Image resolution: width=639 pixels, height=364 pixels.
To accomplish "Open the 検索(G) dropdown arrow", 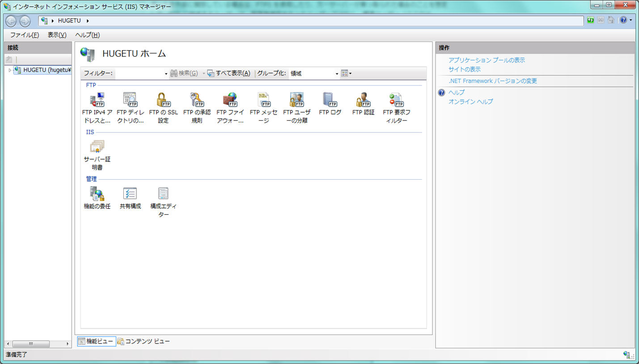I will [203, 74].
